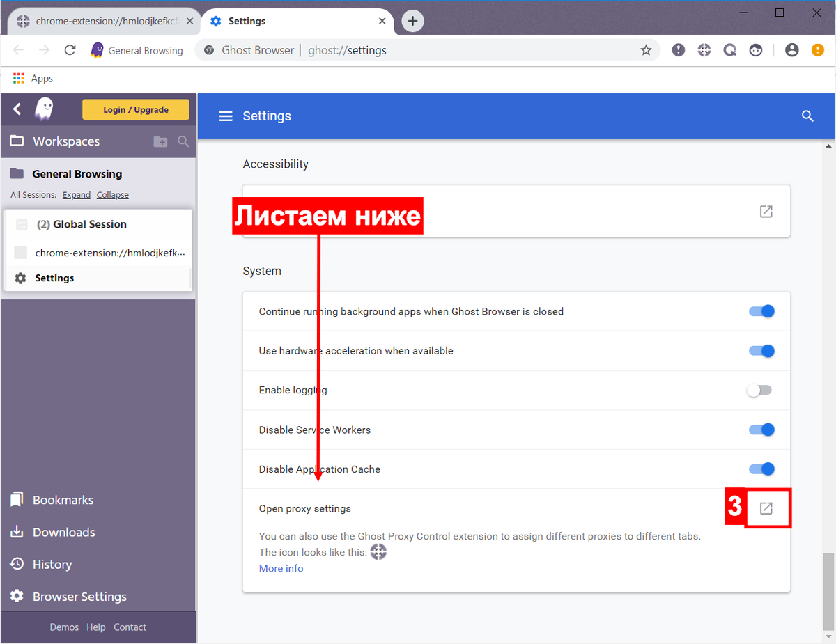
Task: Open a new tab with plus button
Action: [x=412, y=21]
